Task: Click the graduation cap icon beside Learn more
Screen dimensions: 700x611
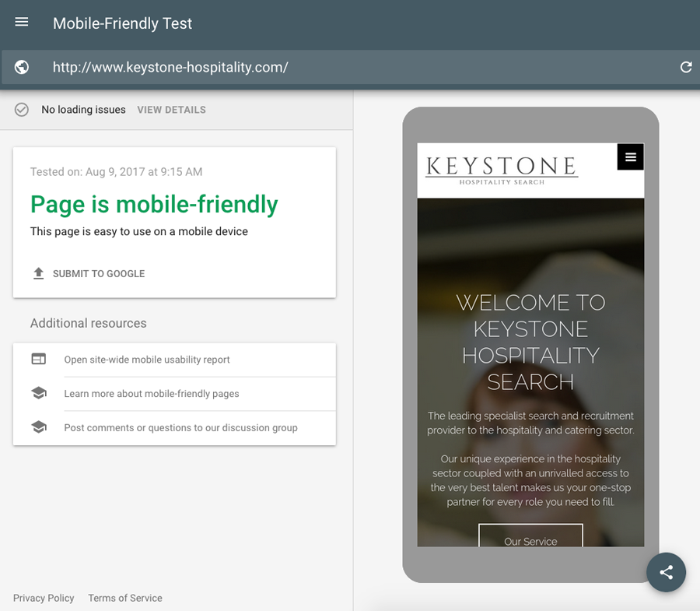Action: pos(39,393)
